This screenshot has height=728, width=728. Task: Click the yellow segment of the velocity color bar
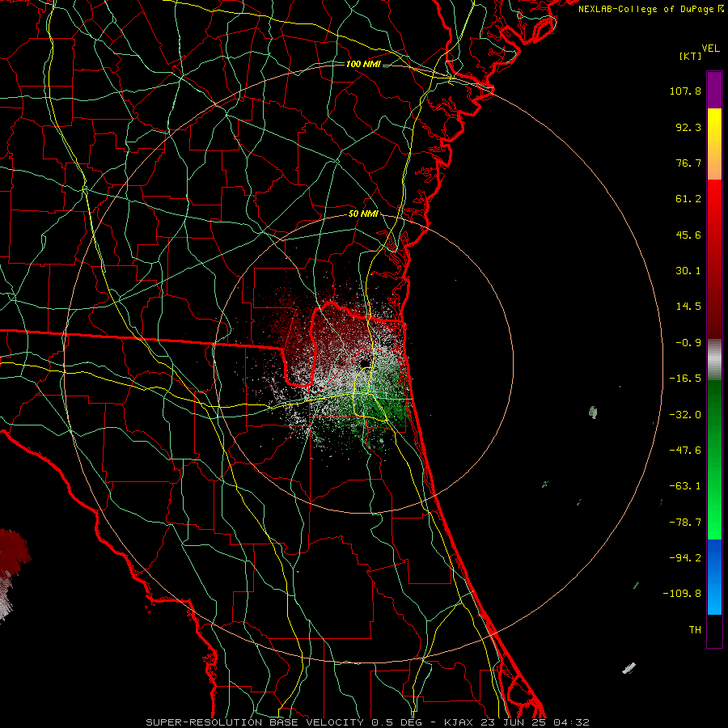pos(714,144)
